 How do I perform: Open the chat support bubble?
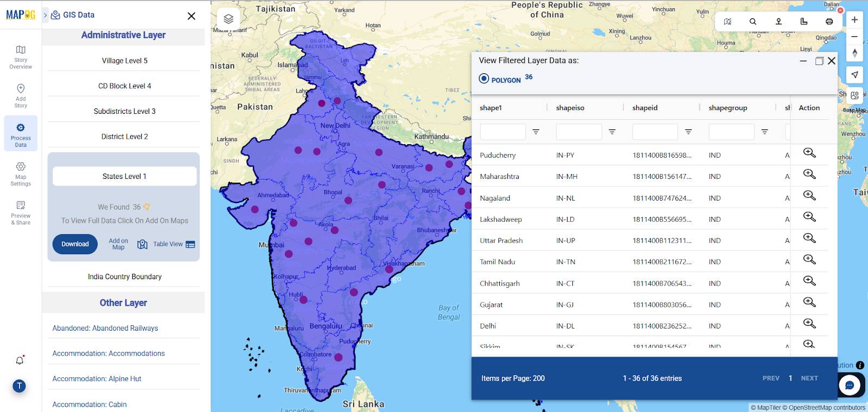pos(850,385)
